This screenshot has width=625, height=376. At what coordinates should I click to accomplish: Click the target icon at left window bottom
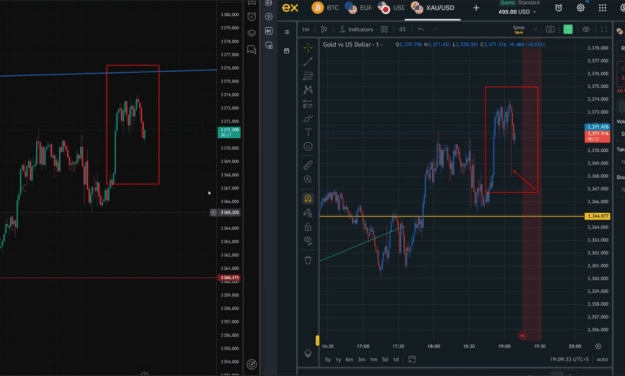pos(252,364)
